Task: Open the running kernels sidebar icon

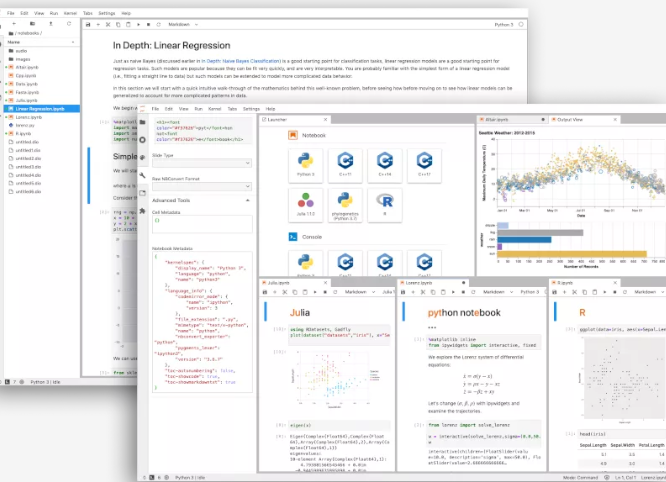Action: point(143,139)
